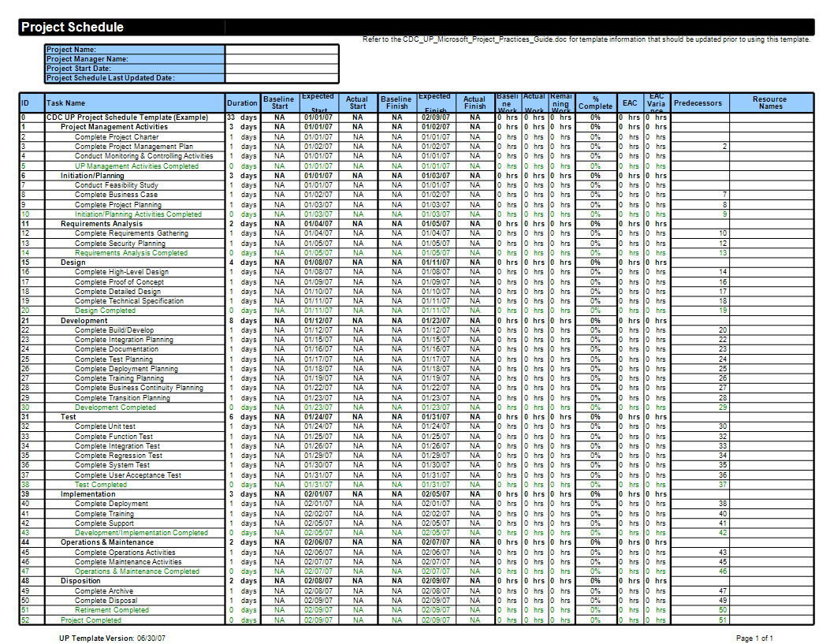Select the "Complete Unit test" task

[x=106, y=426]
